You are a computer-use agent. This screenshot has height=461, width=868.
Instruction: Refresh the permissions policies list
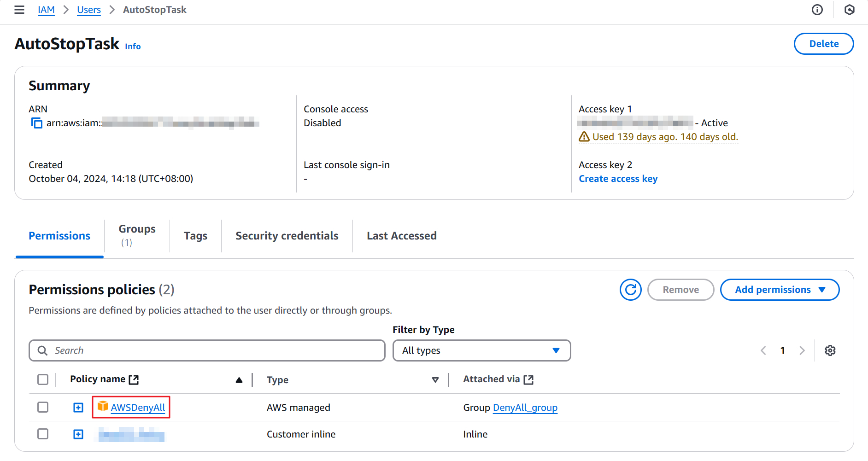(631, 290)
